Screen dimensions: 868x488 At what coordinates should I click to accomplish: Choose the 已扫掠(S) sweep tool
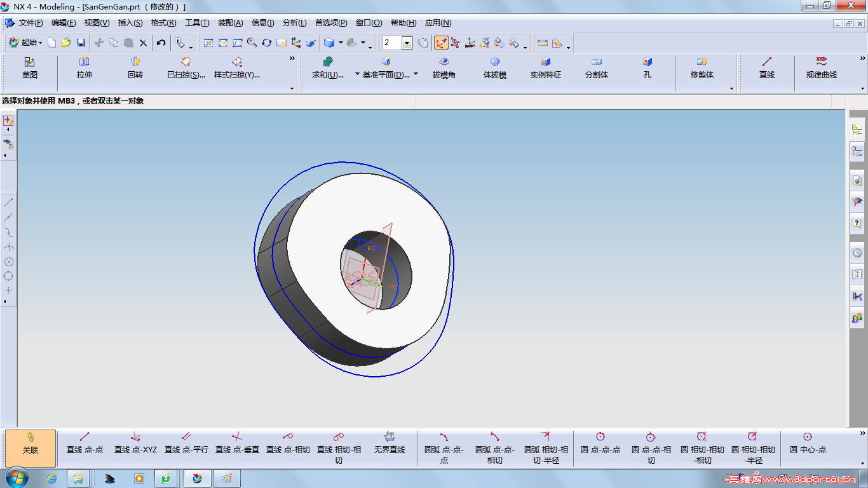[186, 69]
